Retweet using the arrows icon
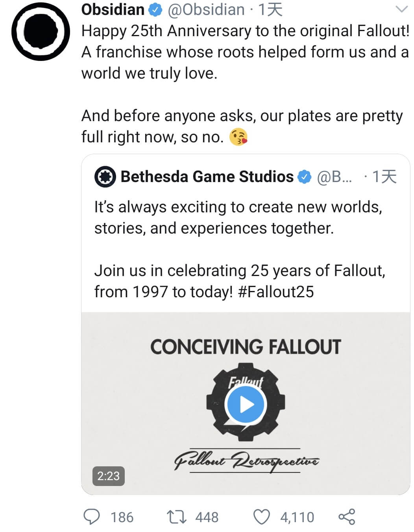The image size is (414, 532). pos(177,517)
